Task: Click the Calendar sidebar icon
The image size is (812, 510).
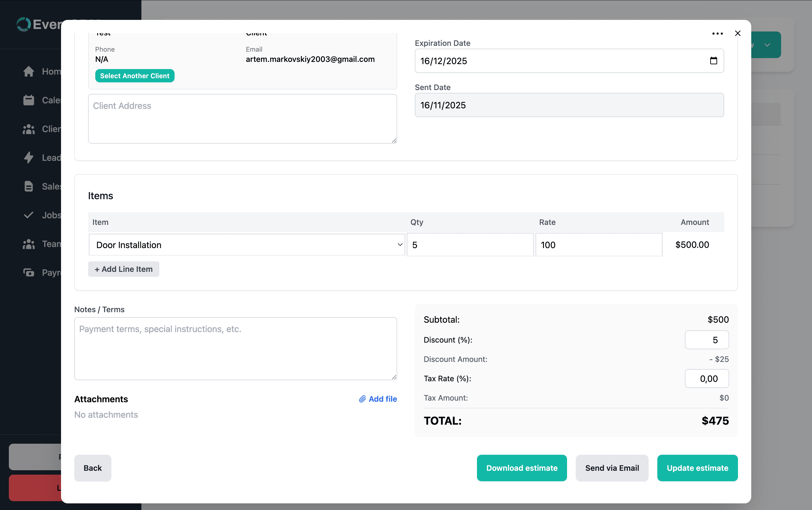Action: [29, 100]
